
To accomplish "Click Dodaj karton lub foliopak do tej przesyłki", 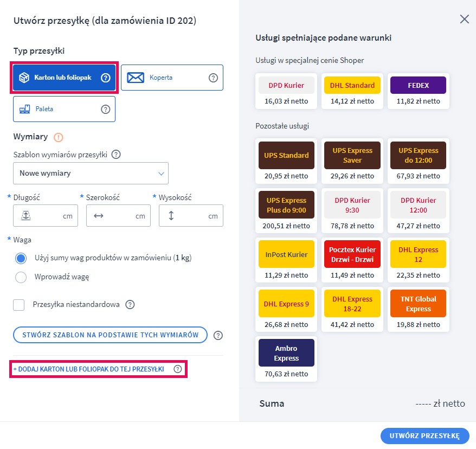I will [x=88, y=369].
